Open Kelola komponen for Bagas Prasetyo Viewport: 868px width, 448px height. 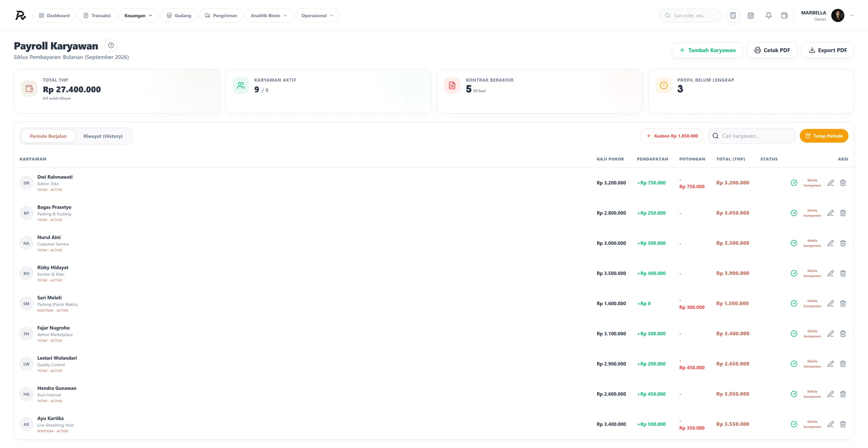click(812, 213)
